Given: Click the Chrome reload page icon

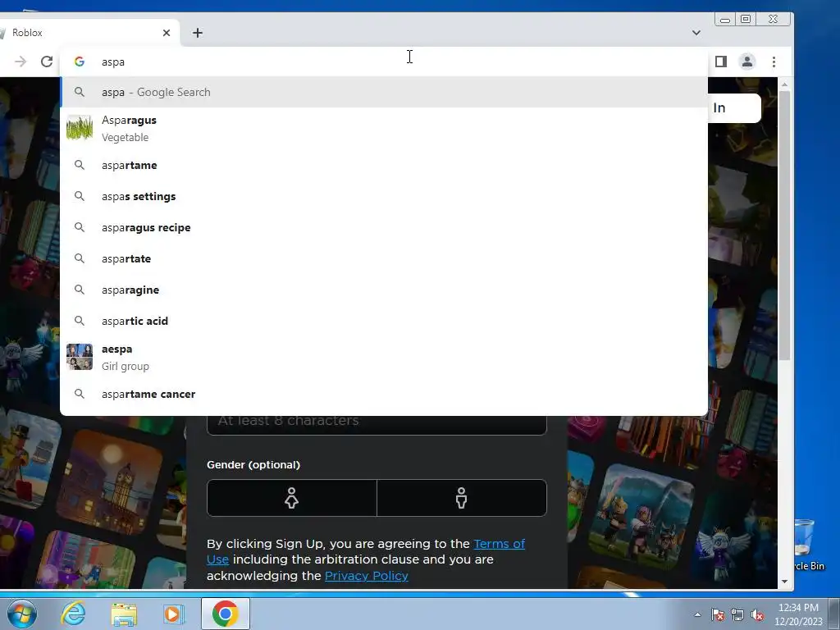Looking at the screenshot, I should (x=47, y=62).
